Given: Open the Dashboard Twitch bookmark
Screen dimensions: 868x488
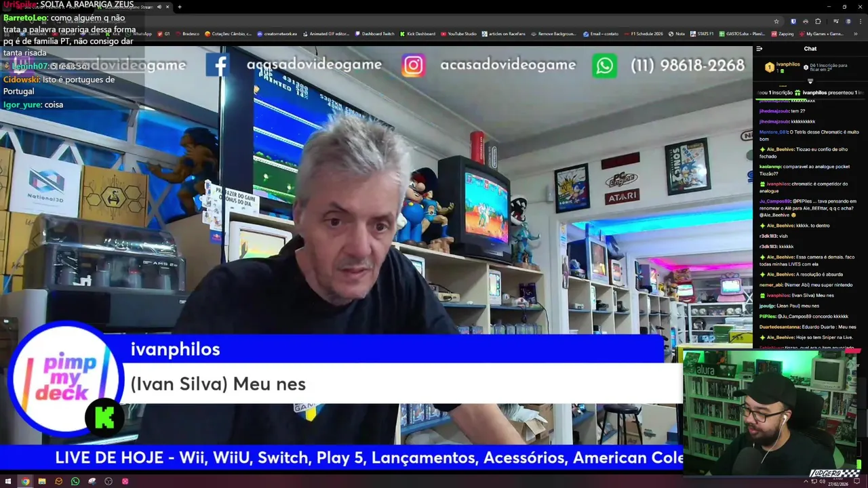Looking at the screenshot, I should (374, 34).
